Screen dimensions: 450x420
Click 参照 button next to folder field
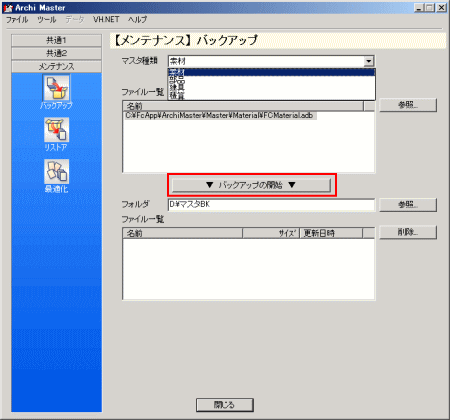click(x=408, y=204)
